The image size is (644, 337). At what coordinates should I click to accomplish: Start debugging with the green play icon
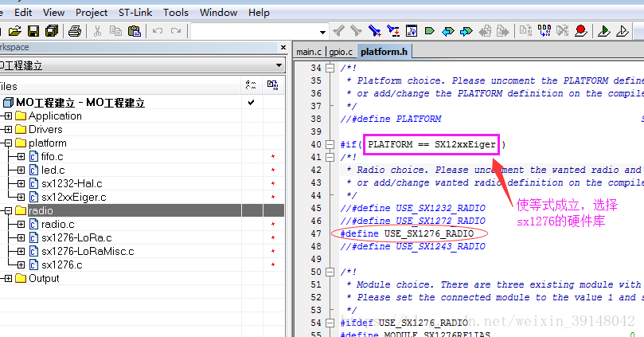coord(603,31)
